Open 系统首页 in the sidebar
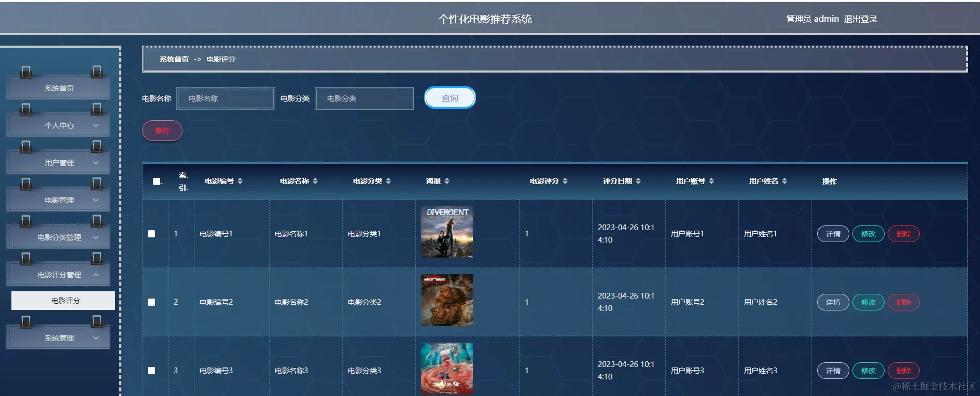980x396 pixels. click(59, 88)
